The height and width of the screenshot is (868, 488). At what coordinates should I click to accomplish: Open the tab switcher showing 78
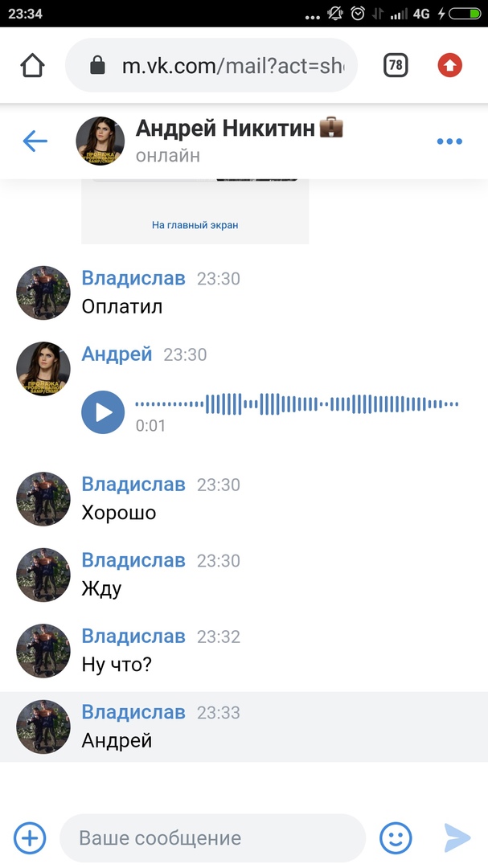point(396,65)
